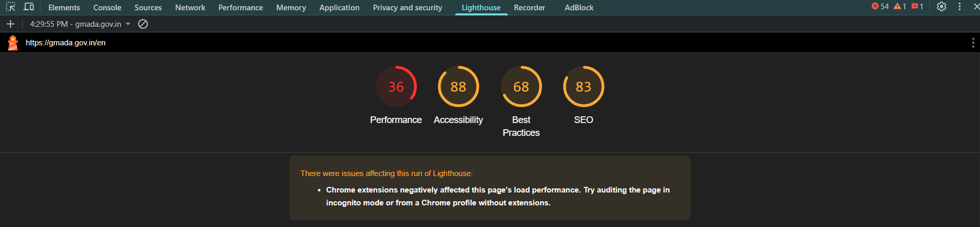Open the DevTools customize three-dot menu
The image size is (980, 227).
click(959, 7)
